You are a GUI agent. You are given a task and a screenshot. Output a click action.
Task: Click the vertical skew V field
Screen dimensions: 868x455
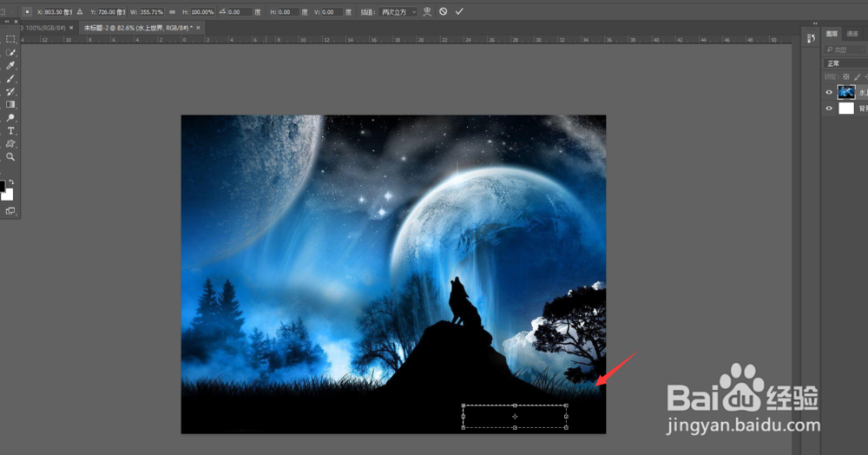coord(332,11)
